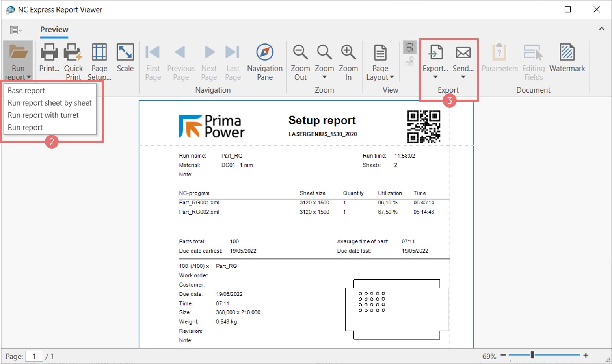Screen dimensions: 612x364
Task: Open Page Setup dialog
Action: [99, 53]
